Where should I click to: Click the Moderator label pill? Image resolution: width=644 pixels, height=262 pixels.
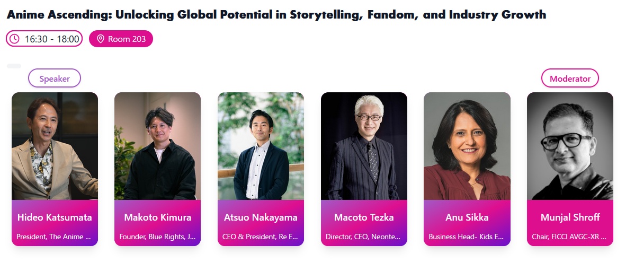coord(570,78)
